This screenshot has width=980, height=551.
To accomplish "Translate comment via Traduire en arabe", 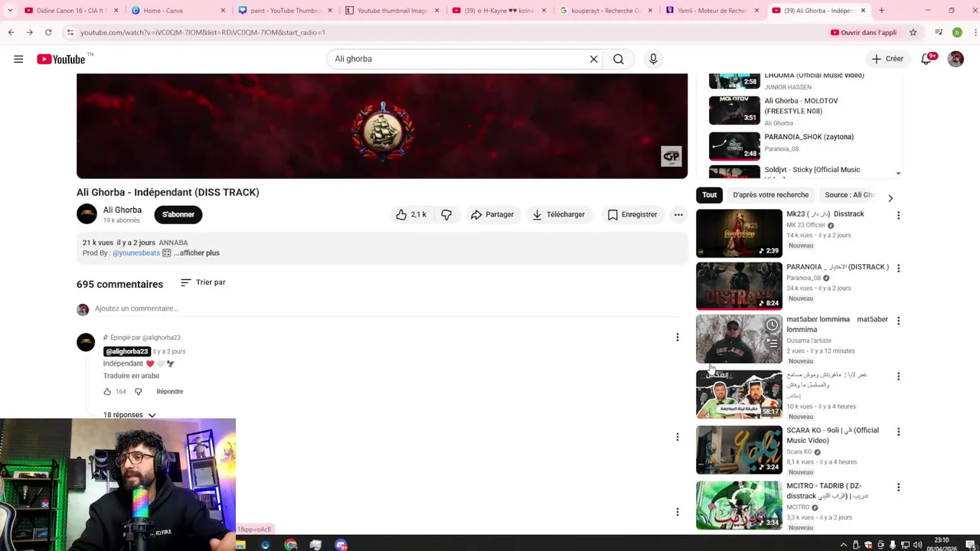I will tap(131, 376).
